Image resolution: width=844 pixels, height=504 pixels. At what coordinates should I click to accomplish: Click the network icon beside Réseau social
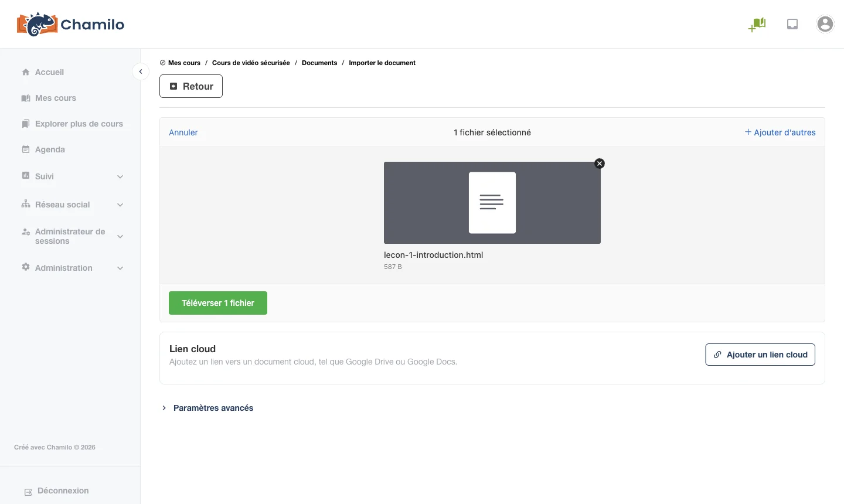pyautogui.click(x=26, y=204)
